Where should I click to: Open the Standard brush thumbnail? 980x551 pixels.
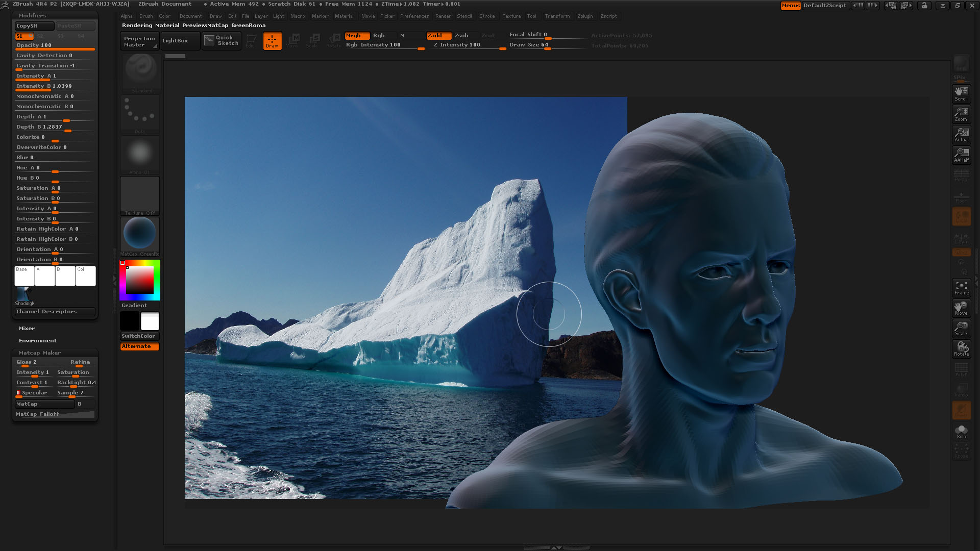click(140, 72)
